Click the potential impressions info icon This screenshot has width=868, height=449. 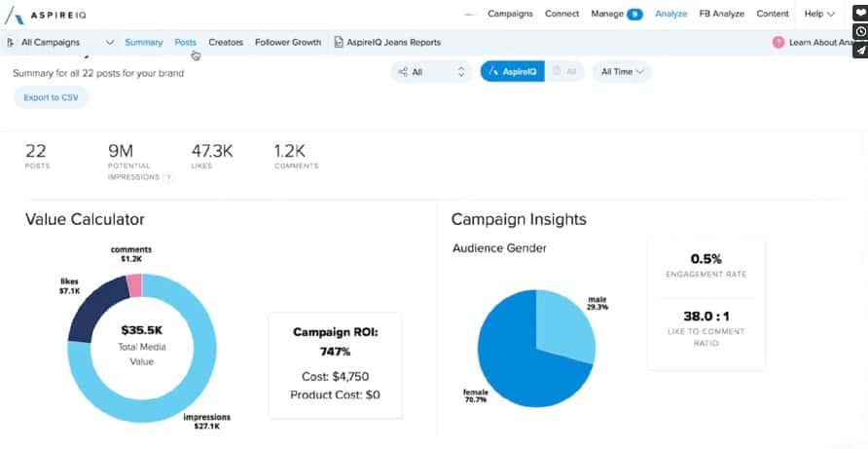pos(168,177)
